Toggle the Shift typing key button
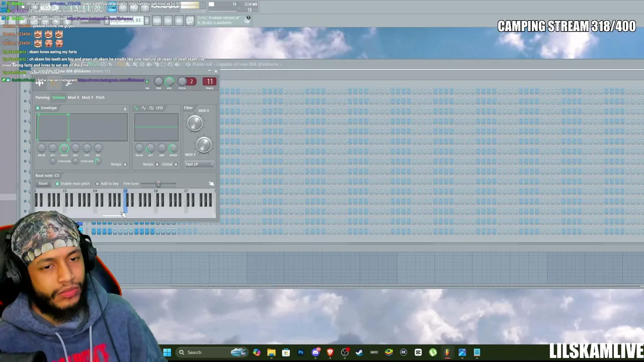Image resolution: width=644 pixels, height=362 pixels. click(156, 21)
